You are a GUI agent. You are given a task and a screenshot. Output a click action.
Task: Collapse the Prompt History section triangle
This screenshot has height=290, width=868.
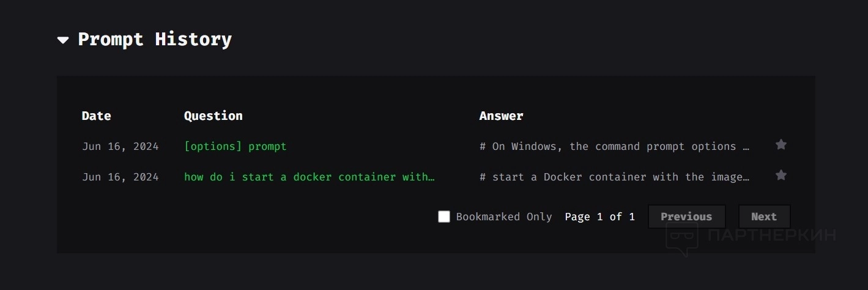tap(63, 40)
